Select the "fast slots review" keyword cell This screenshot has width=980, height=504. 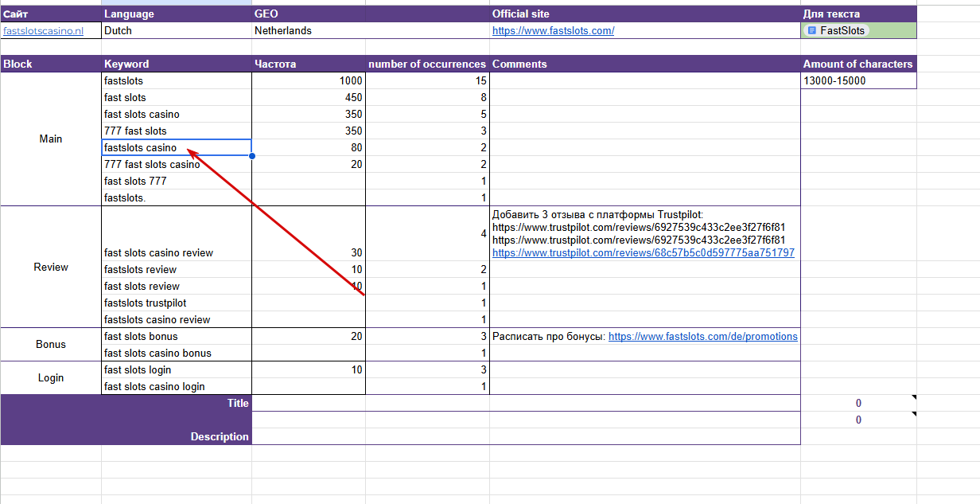click(x=177, y=286)
